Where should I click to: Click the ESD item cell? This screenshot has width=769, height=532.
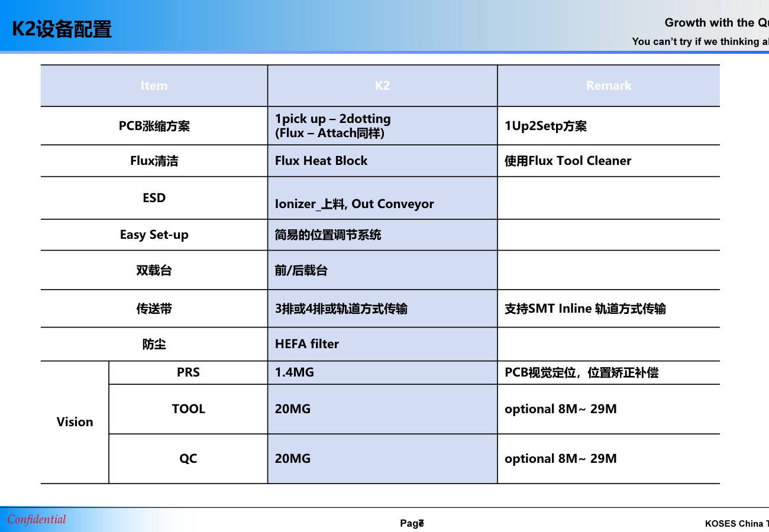154,198
